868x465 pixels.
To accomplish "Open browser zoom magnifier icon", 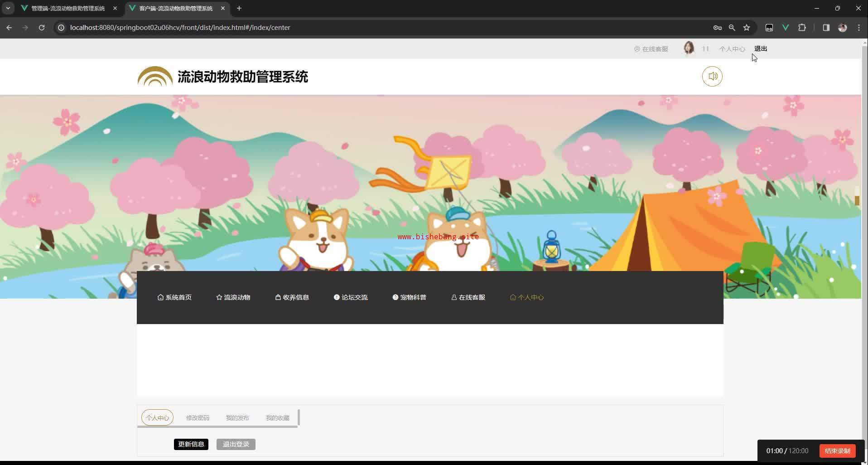I will tap(732, 28).
